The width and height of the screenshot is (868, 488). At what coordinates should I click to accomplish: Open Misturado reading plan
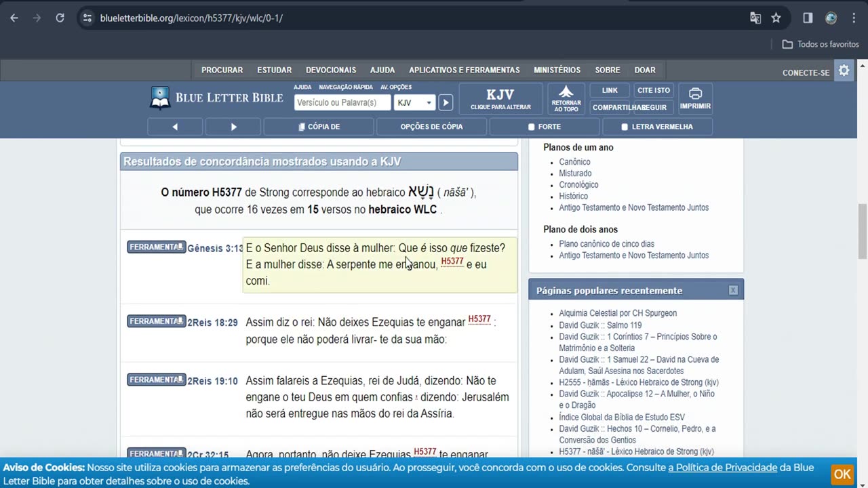[575, 174]
